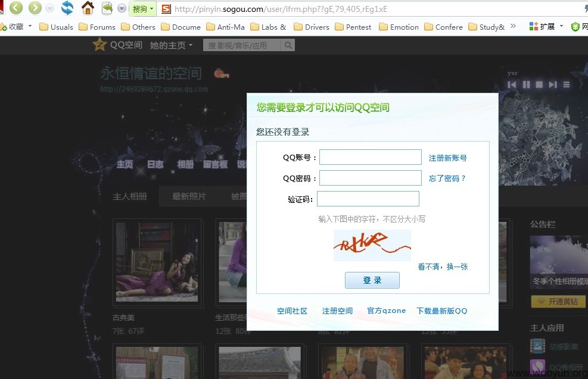Click the captcha image
The image size is (588, 379).
point(372,245)
